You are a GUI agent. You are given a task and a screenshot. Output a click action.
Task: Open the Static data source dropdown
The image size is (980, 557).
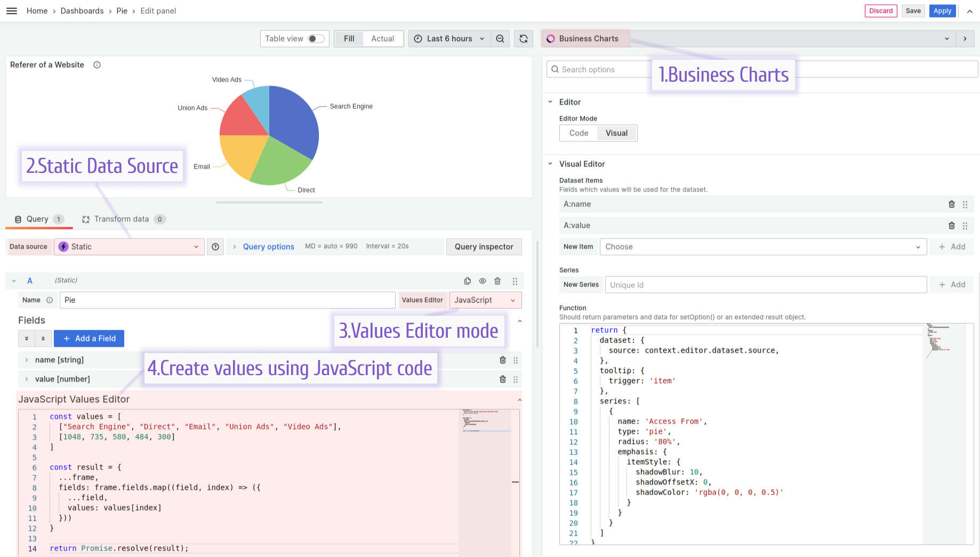tap(129, 246)
